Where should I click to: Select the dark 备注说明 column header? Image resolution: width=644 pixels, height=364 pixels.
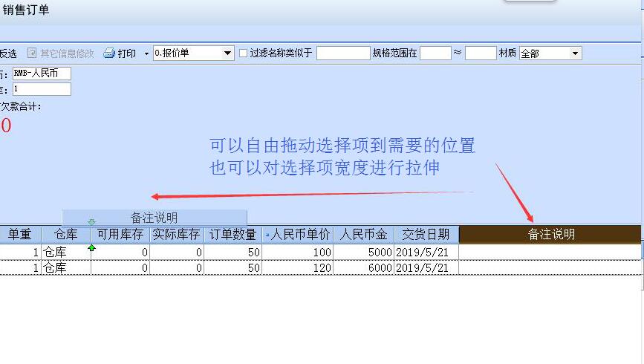coord(550,235)
